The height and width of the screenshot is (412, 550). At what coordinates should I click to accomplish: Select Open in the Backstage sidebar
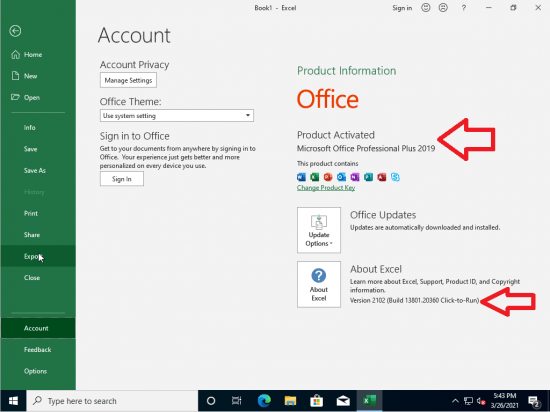click(38, 97)
